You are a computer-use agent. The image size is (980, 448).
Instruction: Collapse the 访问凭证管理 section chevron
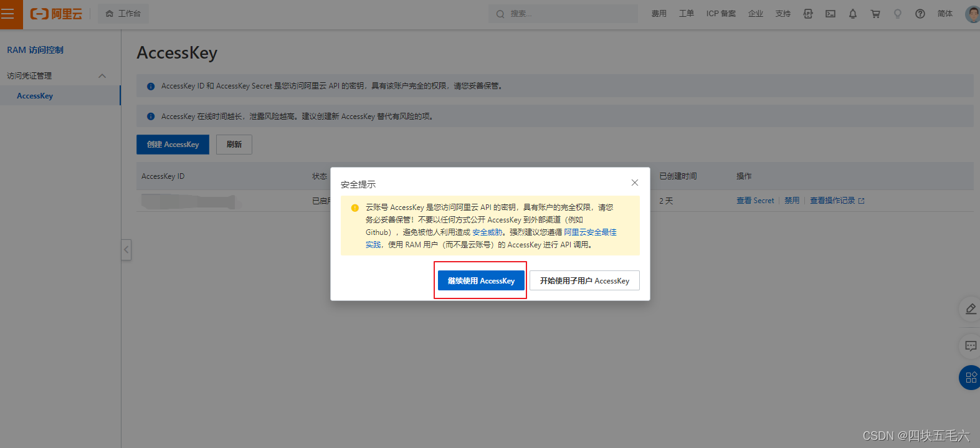coord(102,76)
